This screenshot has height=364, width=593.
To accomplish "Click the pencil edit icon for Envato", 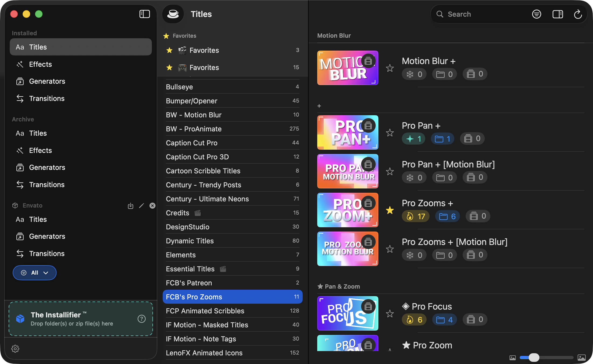I will pyautogui.click(x=141, y=206).
